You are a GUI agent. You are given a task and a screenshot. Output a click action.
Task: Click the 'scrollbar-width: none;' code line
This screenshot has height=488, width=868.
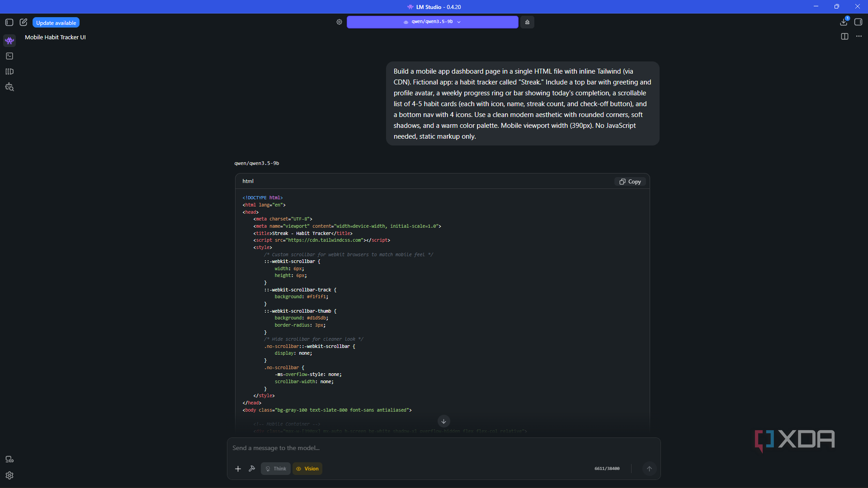[x=304, y=382]
